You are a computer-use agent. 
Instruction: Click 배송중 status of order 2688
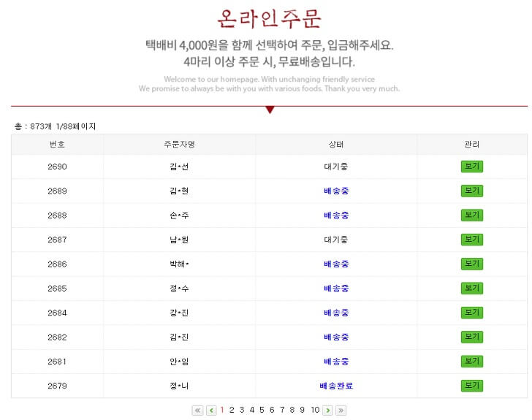[x=336, y=215]
